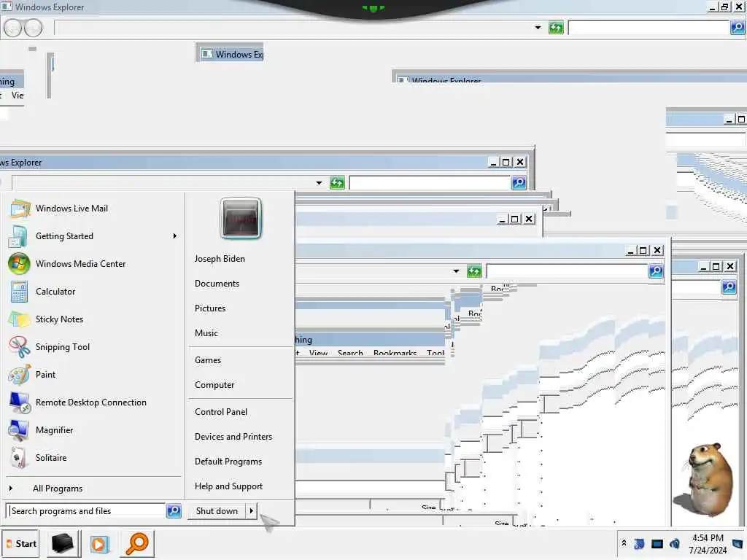Open the Shut down options arrow
Viewport: 747px width, 560px height.
pos(251,511)
